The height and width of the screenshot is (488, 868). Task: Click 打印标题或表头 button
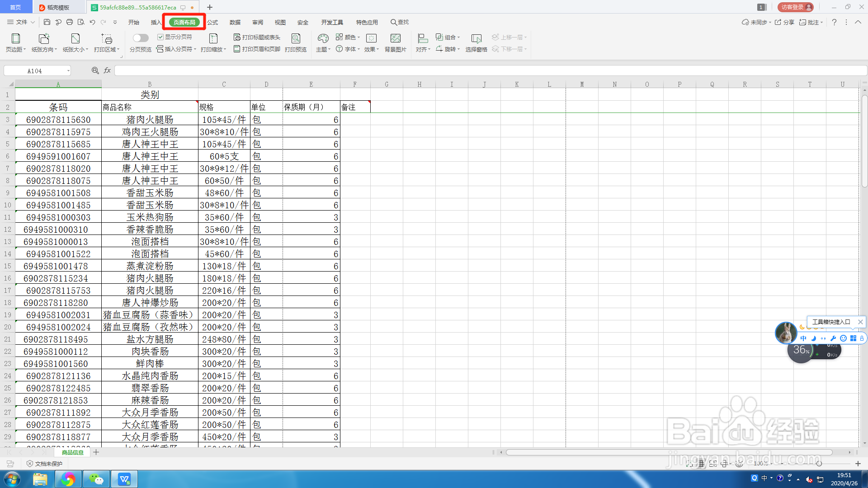point(257,37)
